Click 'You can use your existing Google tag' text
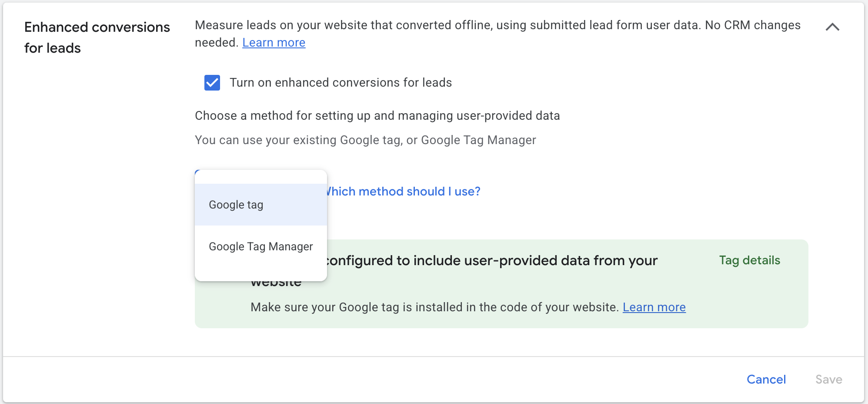Image resolution: width=868 pixels, height=404 pixels. point(365,140)
